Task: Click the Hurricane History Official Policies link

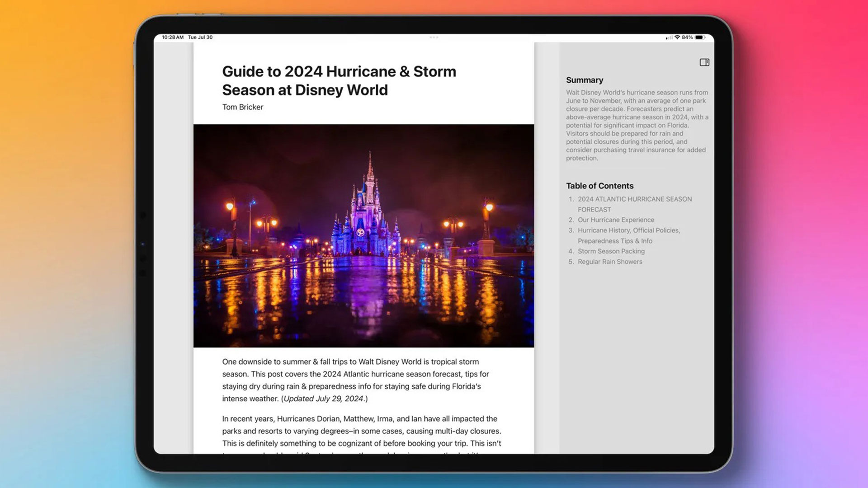Action: (x=629, y=235)
